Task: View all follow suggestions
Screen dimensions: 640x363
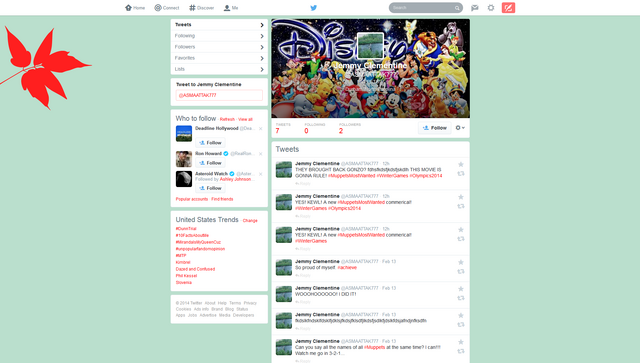Action: pyautogui.click(x=245, y=120)
